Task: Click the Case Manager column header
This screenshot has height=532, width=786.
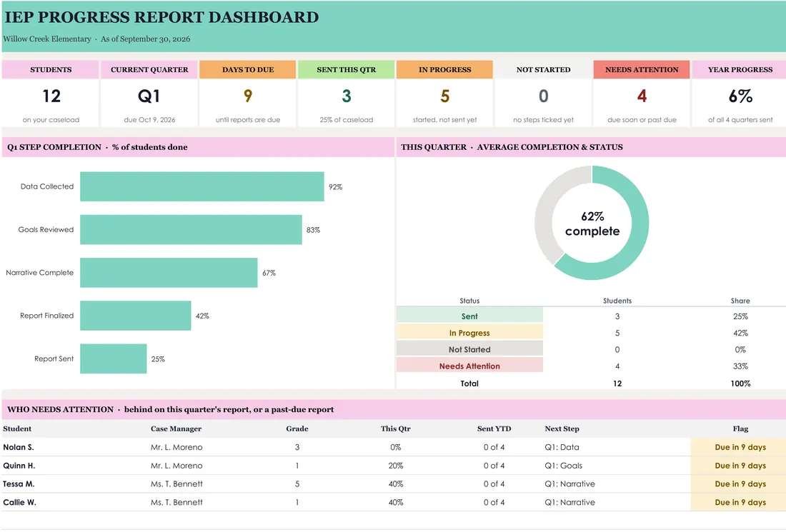Action: pos(176,428)
